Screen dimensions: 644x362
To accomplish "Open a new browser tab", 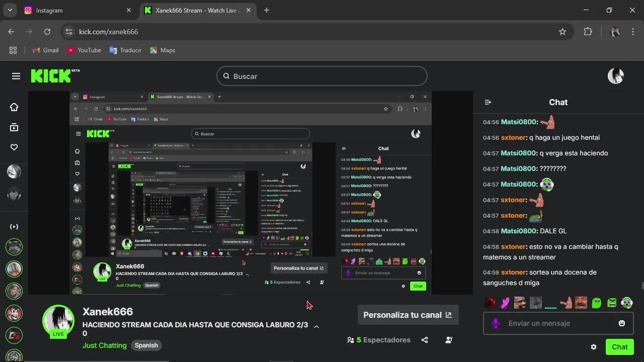I will pos(267,10).
